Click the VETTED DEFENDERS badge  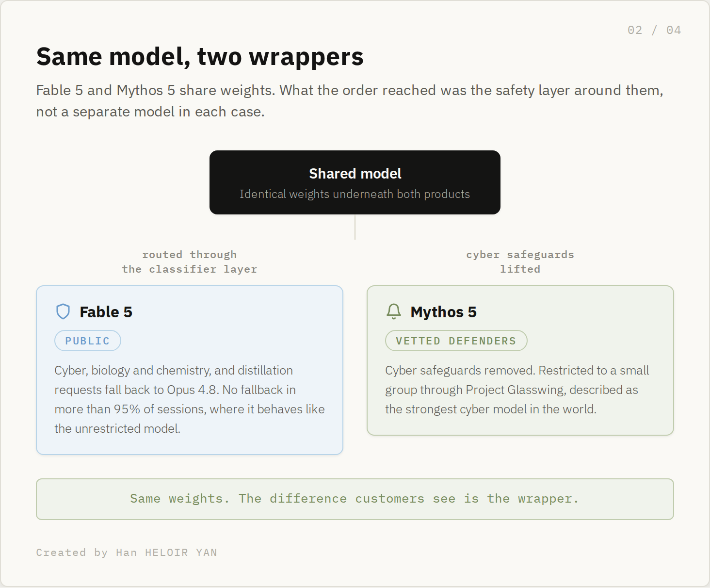click(456, 341)
